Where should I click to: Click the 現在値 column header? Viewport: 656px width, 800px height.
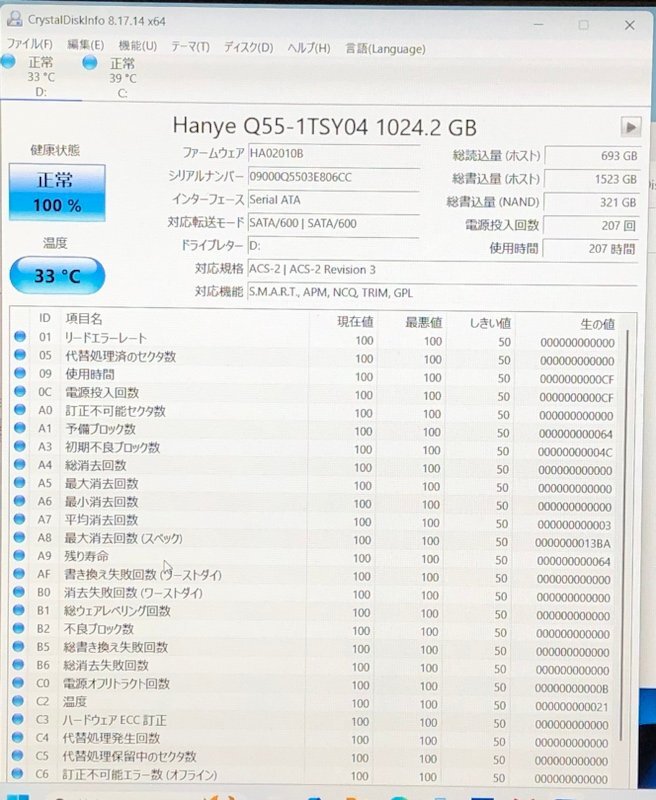click(355, 322)
